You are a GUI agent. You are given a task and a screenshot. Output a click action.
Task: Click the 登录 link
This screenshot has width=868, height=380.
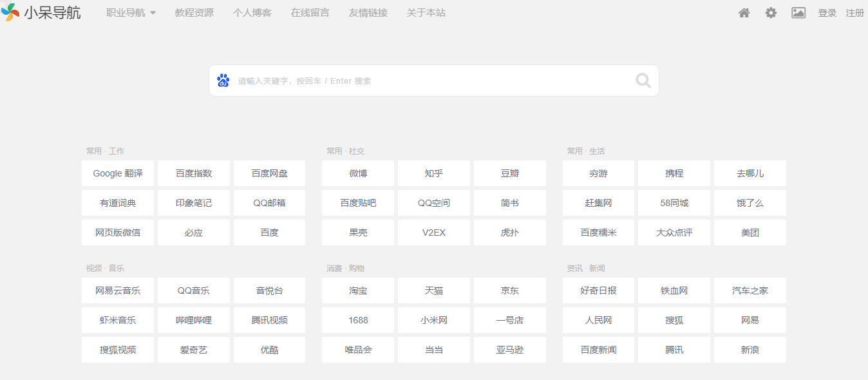click(x=827, y=13)
